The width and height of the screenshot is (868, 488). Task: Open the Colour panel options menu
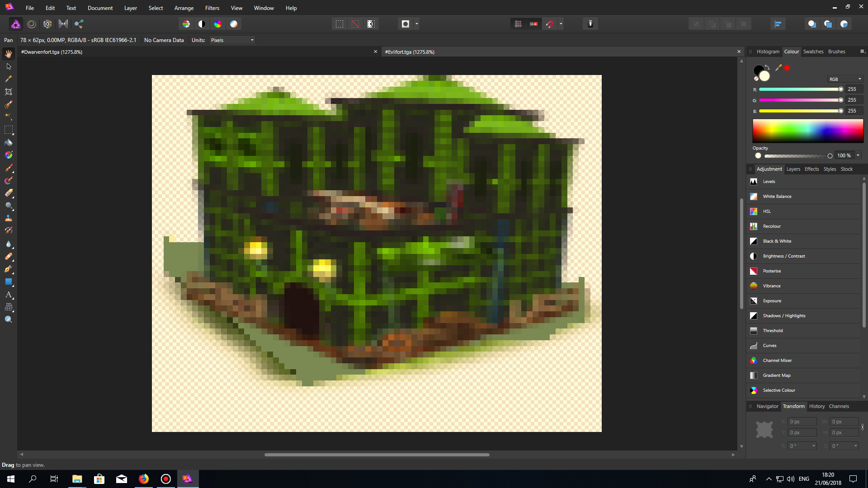click(862, 52)
